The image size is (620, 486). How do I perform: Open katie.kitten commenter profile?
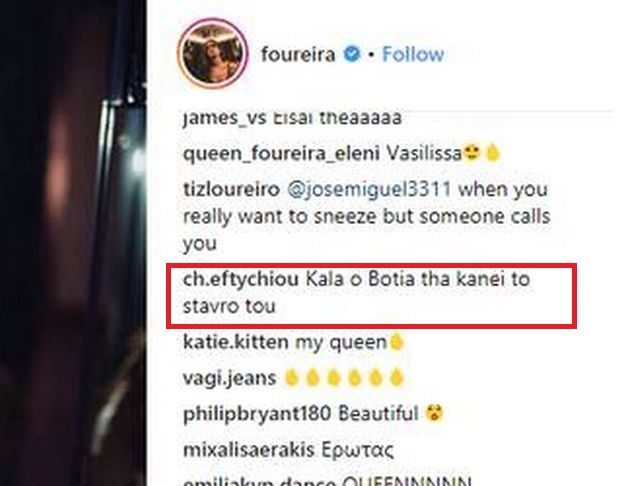click(x=236, y=342)
